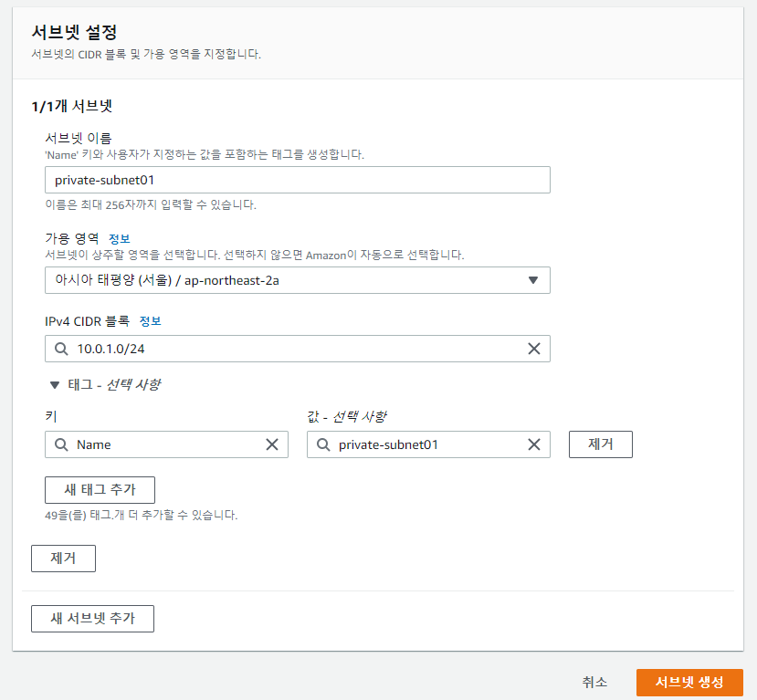The width and height of the screenshot is (757, 700).
Task: Click the orange 서브넷 생성 button
Action: pyautogui.click(x=689, y=682)
